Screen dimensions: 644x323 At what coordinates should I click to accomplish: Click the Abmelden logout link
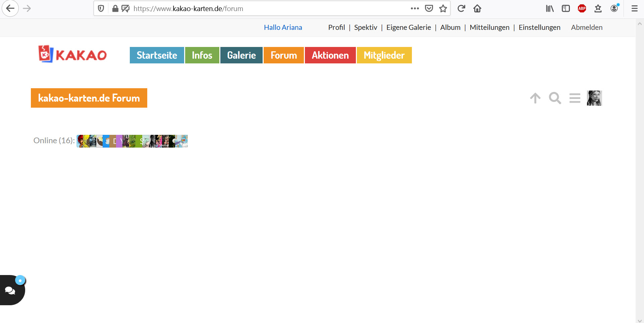(587, 28)
